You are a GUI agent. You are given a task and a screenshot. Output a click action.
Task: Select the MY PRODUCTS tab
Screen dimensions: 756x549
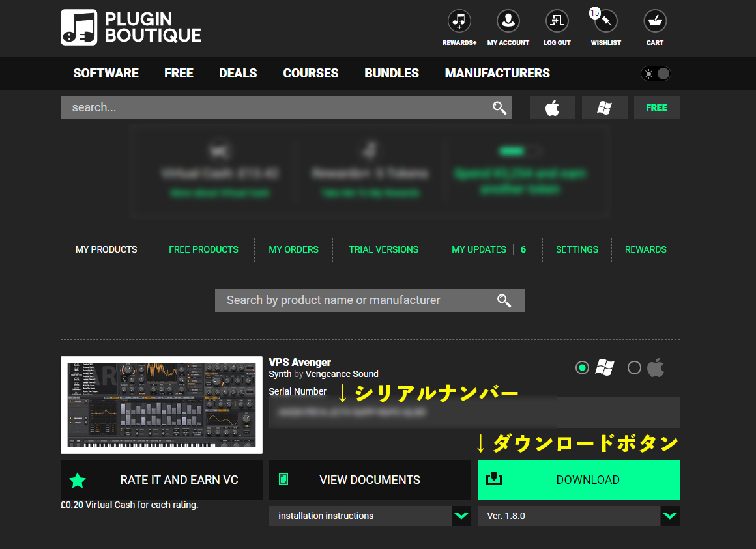coord(106,249)
